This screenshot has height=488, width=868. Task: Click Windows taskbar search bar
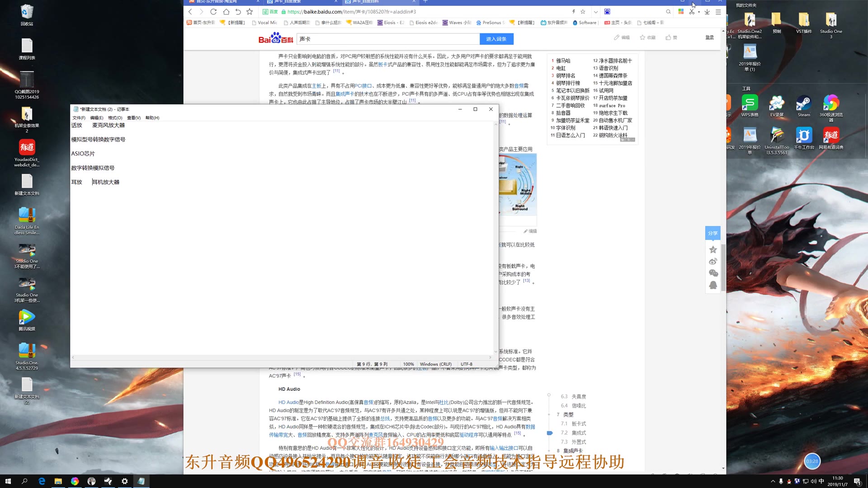tap(23, 481)
